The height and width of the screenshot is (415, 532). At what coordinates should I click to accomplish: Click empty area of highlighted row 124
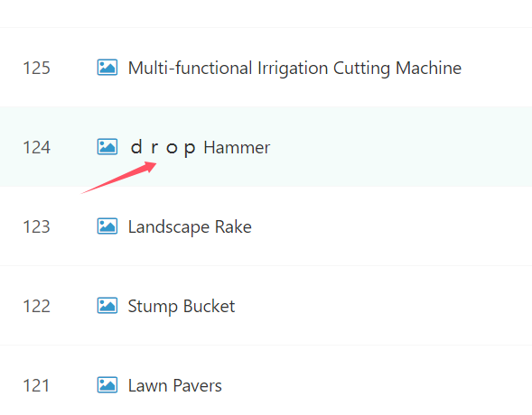click(400, 147)
